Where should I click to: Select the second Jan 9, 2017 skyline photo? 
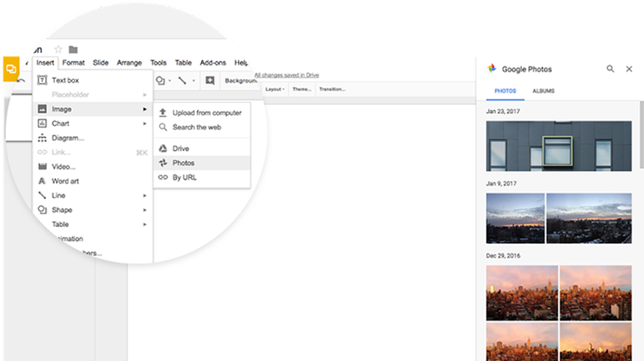click(589, 218)
